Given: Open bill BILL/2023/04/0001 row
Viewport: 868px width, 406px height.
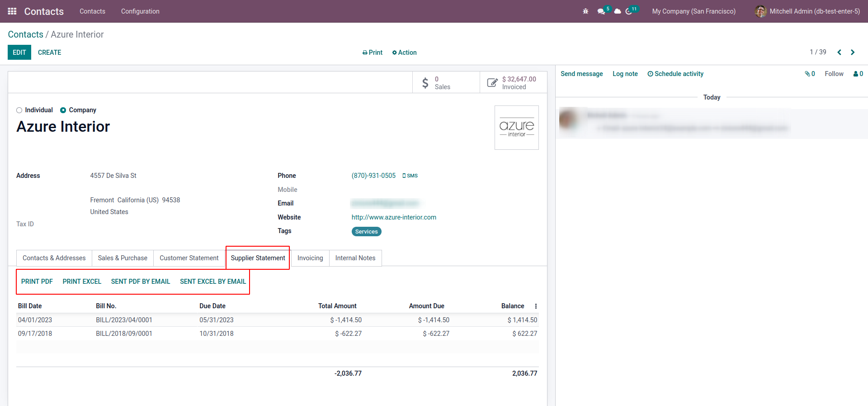Looking at the screenshot, I should [x=278, y=320].
